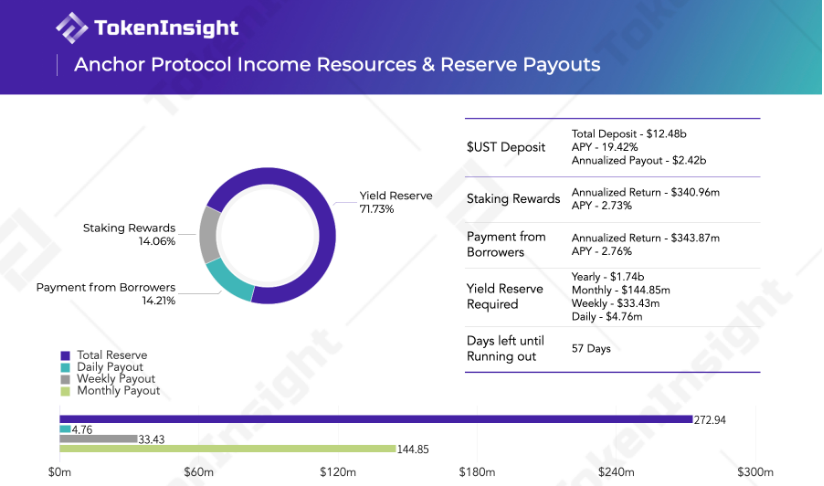Click the $180m axis label
The width and height of the screenshot is (824, 486).
477,472
